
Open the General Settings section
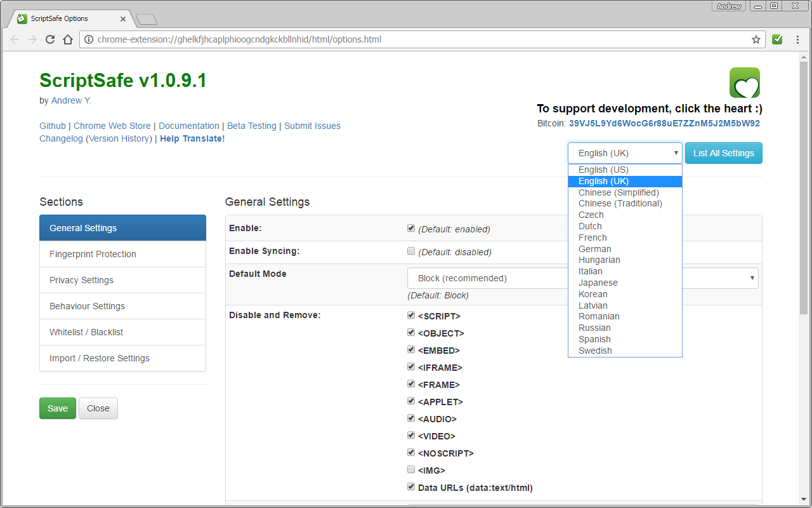pos(122,228)
